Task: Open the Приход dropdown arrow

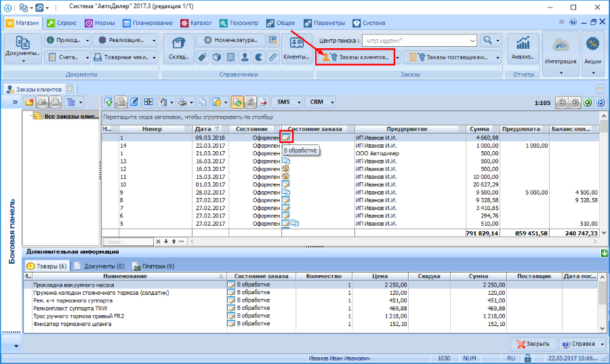Action: (x=87, y=41)
